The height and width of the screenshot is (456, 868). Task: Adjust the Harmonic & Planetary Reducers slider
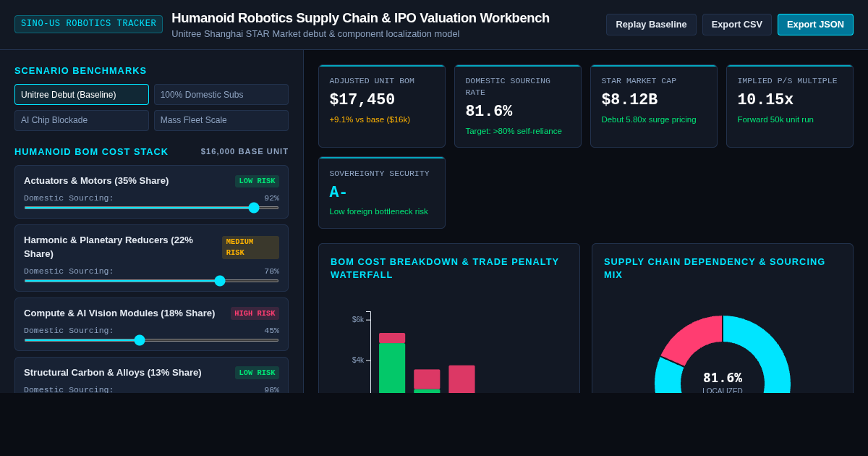151,281
